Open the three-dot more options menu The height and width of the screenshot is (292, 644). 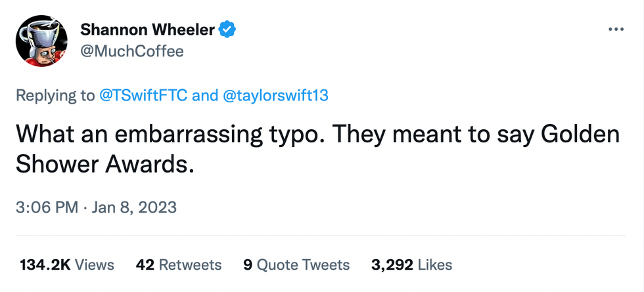615,30
